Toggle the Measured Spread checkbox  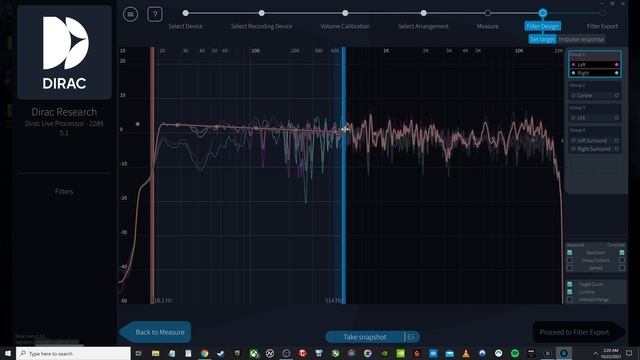coord(570,268)
